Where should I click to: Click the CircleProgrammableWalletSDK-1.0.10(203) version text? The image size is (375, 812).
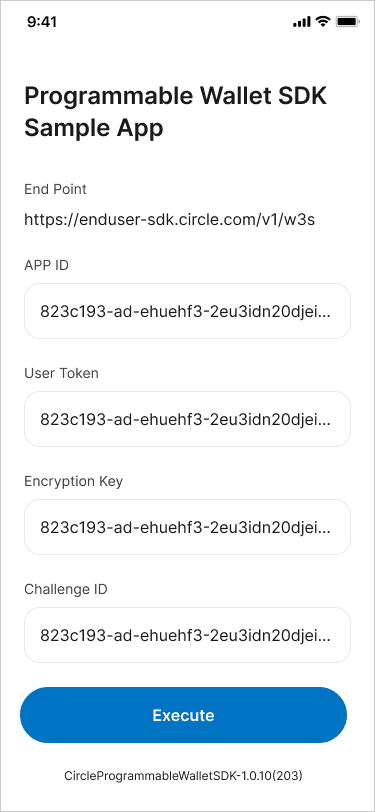tap(183, 776)
